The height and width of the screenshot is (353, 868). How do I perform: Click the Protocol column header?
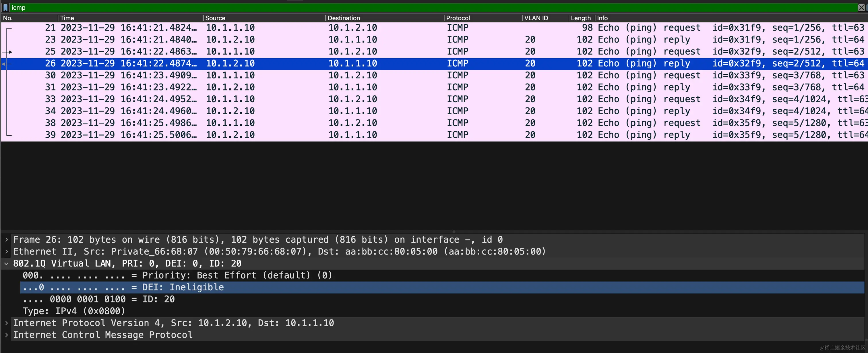(458, 18)
